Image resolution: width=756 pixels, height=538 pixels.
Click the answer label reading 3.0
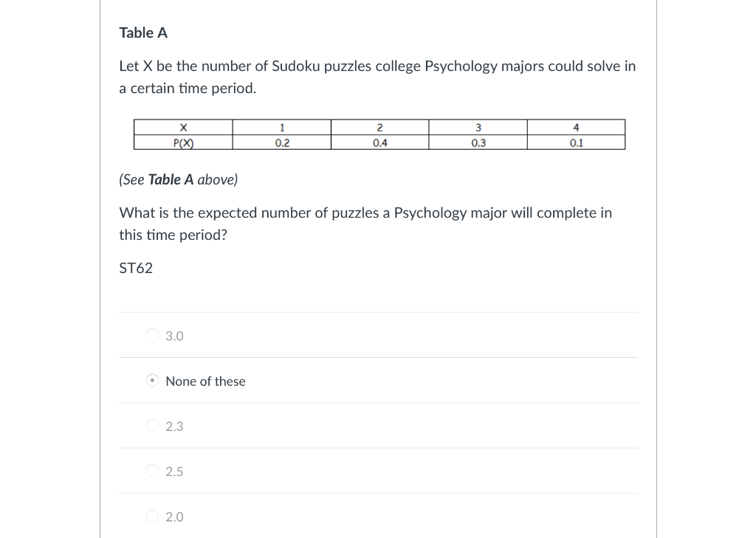coord(174,336)
